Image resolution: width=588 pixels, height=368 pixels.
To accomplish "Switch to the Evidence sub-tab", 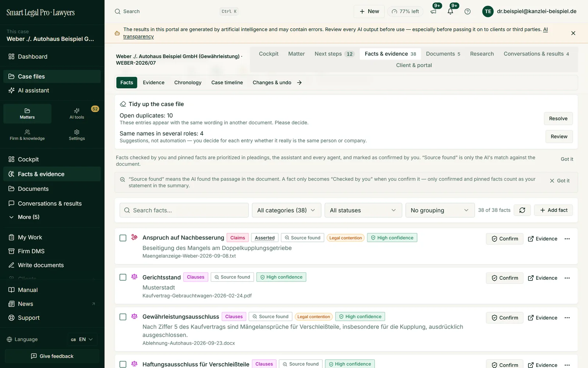I will pos(154,83).
